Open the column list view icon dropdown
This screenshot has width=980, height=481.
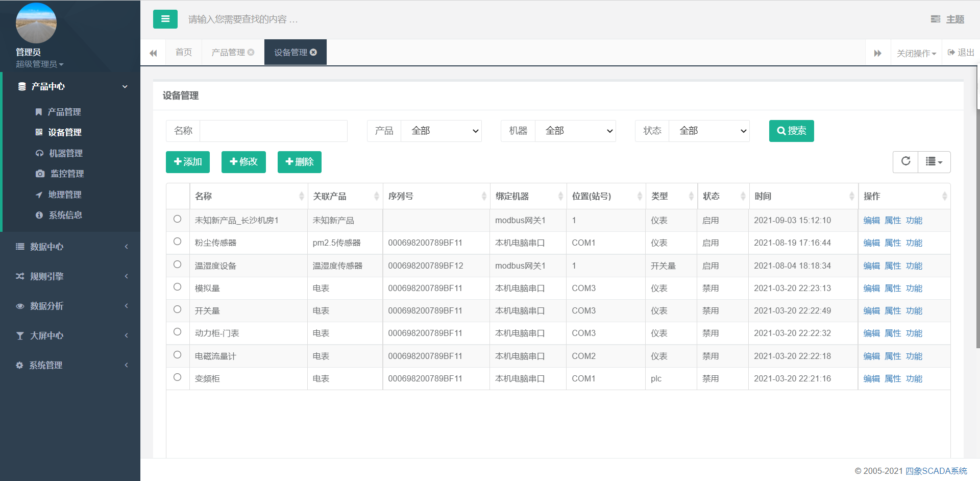click(x=934, y=162)
